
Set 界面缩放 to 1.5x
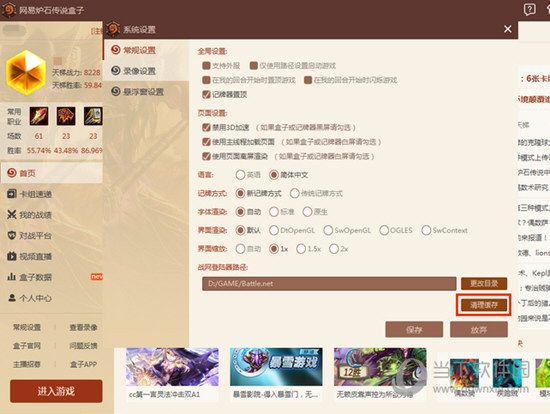(x=301, y=249)
